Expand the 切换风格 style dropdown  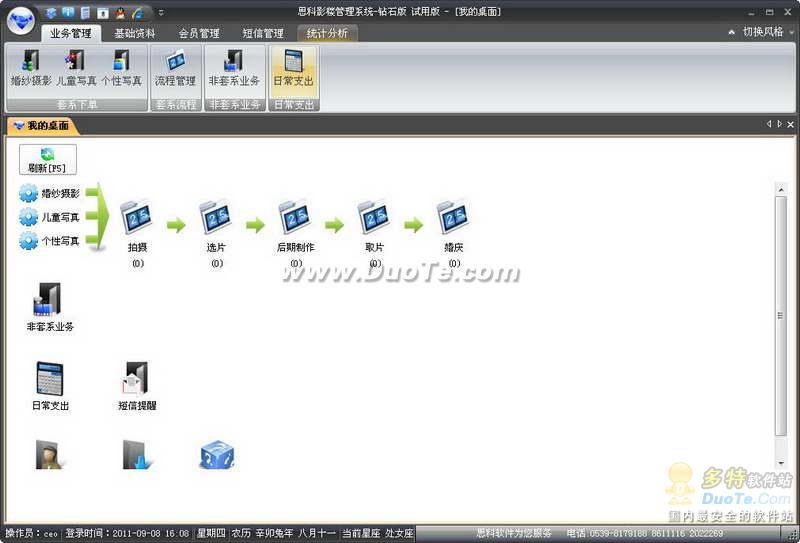coord(762,32)
